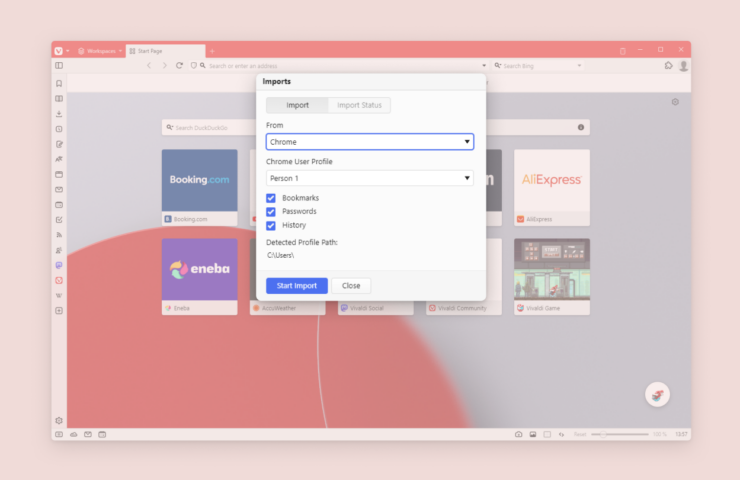Open sidebar settings gear icon
The width and height of the screenshot is (740, 480).
(x=59, y=420)
